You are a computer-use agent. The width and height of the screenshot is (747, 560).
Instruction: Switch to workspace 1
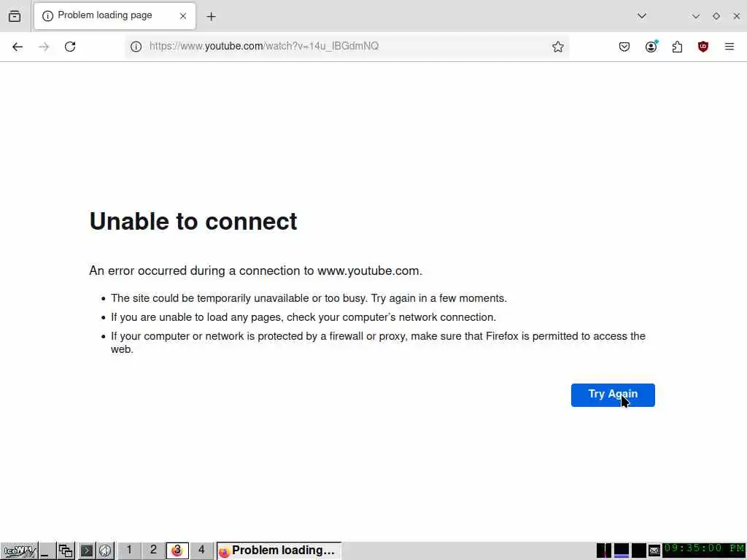click(129, 551)
